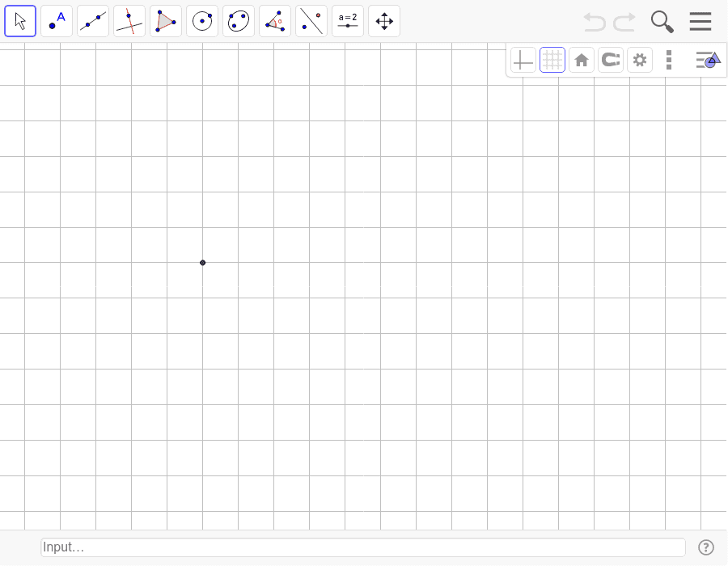Toggle the grid display
728x566 pixels.
(552, 60)
